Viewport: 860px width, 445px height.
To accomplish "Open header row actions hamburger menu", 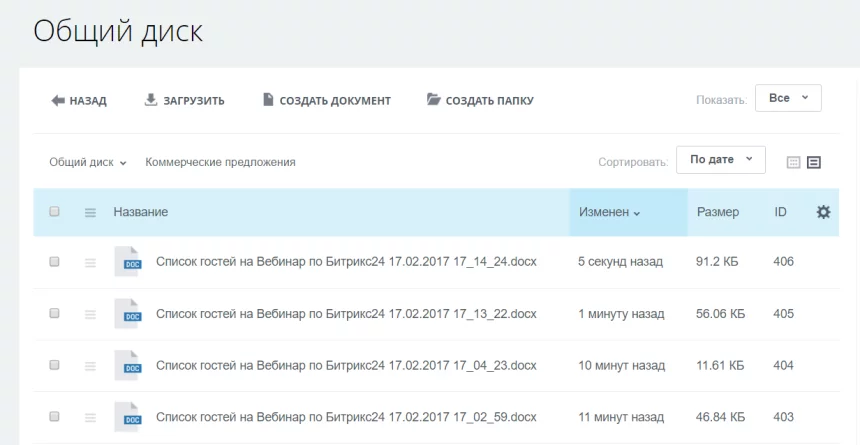I will pyautogui.click(x=90, y=212).
